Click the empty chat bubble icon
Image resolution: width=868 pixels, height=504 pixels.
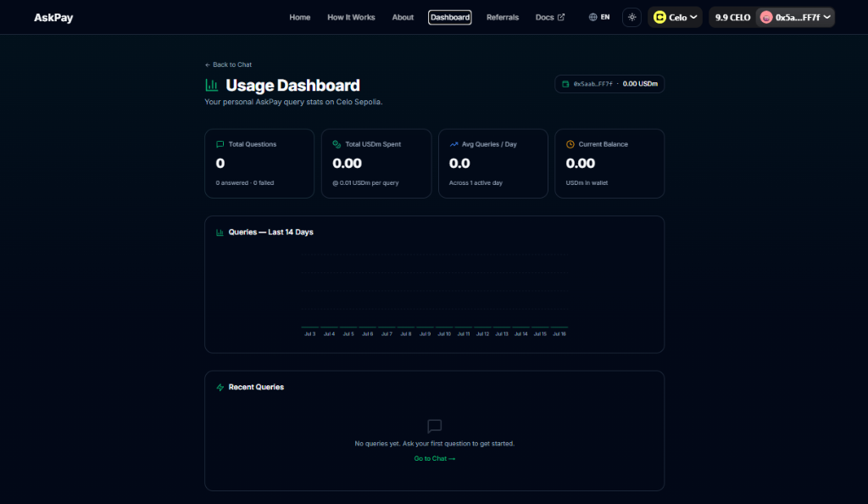pyautogui.click(x=435, y=426)
